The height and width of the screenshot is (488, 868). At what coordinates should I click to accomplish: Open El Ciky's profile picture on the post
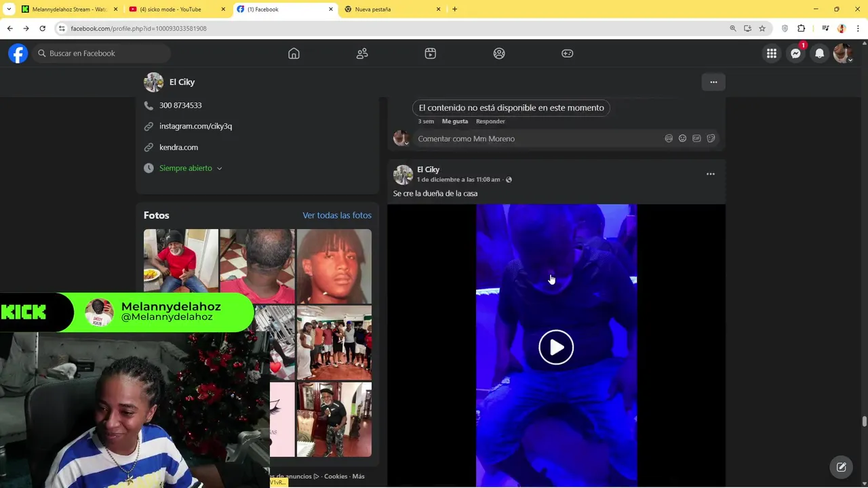click(403, 174)
